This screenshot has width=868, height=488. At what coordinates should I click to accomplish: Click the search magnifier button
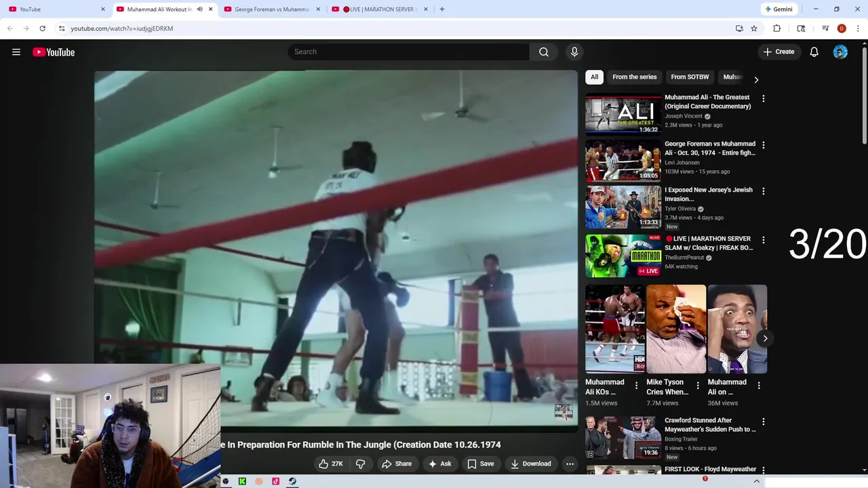pos(544,52)
